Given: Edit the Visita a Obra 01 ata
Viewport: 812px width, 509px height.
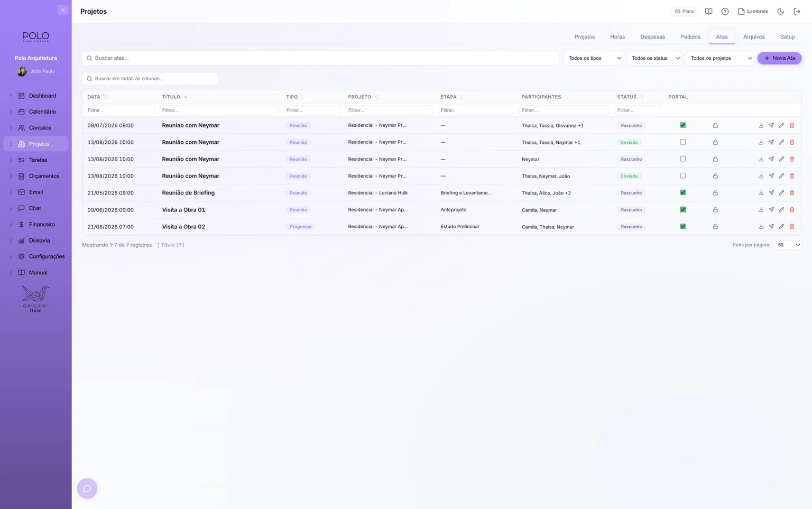Looking at the screenshot, I should coord(781,210).
